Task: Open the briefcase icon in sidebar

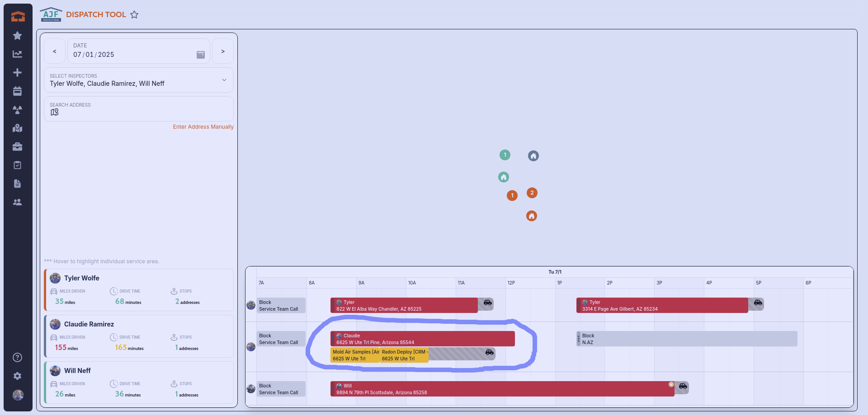Action: tap(18, 147)
